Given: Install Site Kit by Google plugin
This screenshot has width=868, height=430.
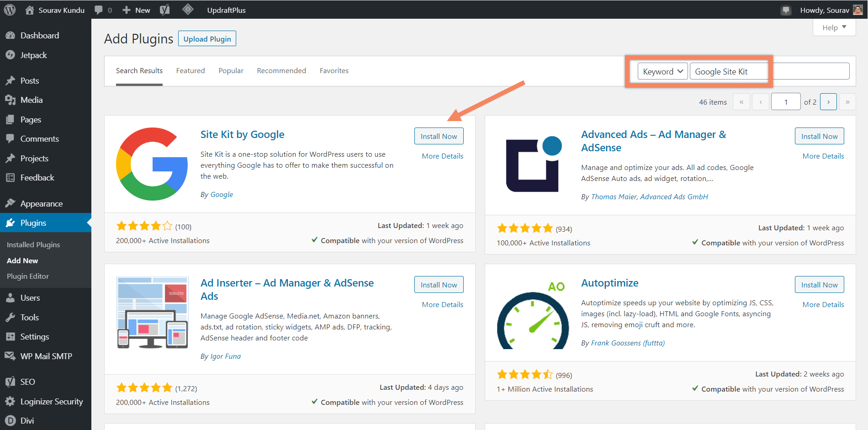Looking at the screenshot, I should click(439, 136).
